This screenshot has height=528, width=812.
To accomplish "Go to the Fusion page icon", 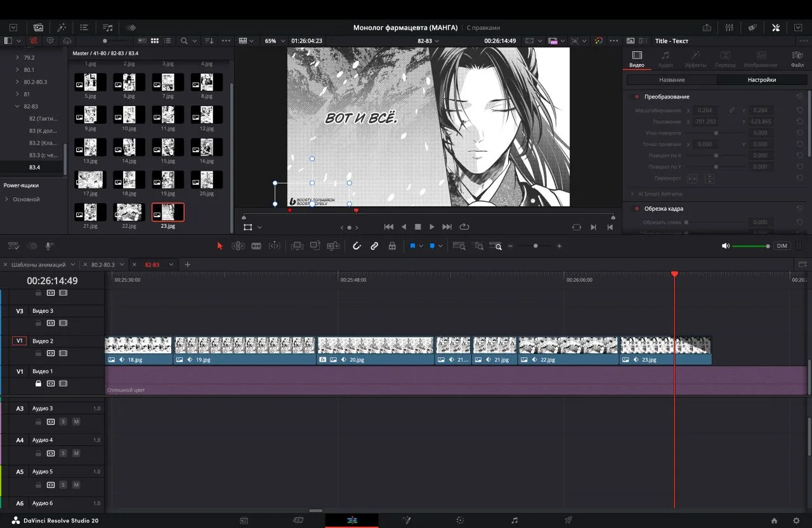I will click(406, 520).
